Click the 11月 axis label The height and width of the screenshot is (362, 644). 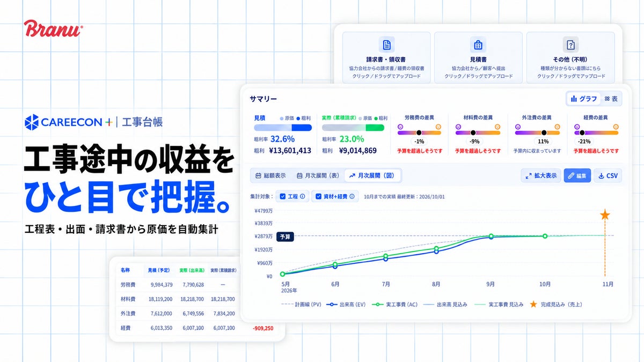(608, 284)
